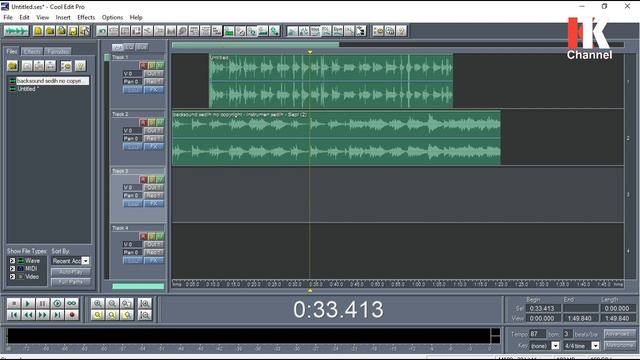Click the Open Session folder icon

tap(50, 31)
